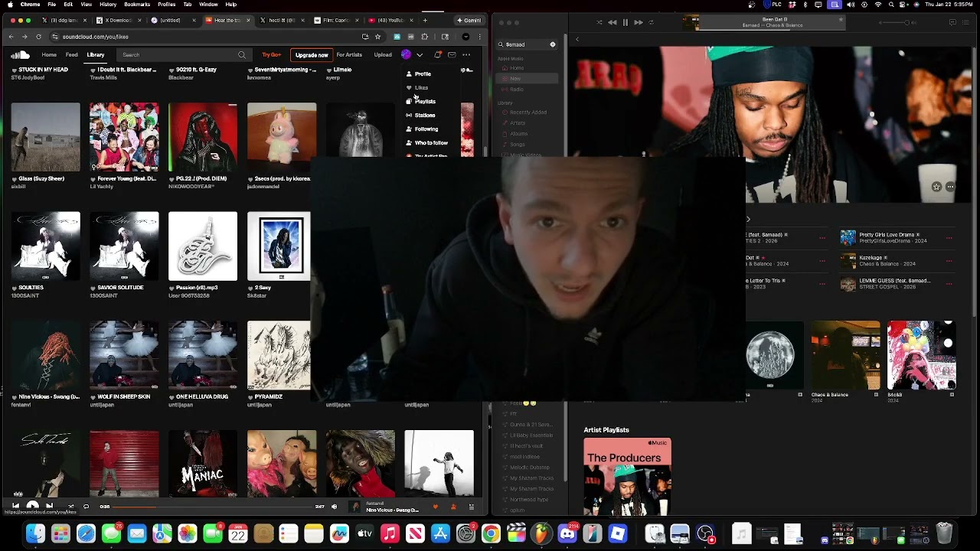The width and height of the screenshot is (980, 551).
Task: Expand the SoundCloud profile avatar dropdown arrow
Action: pyautogui.click(x=420, y=55)
